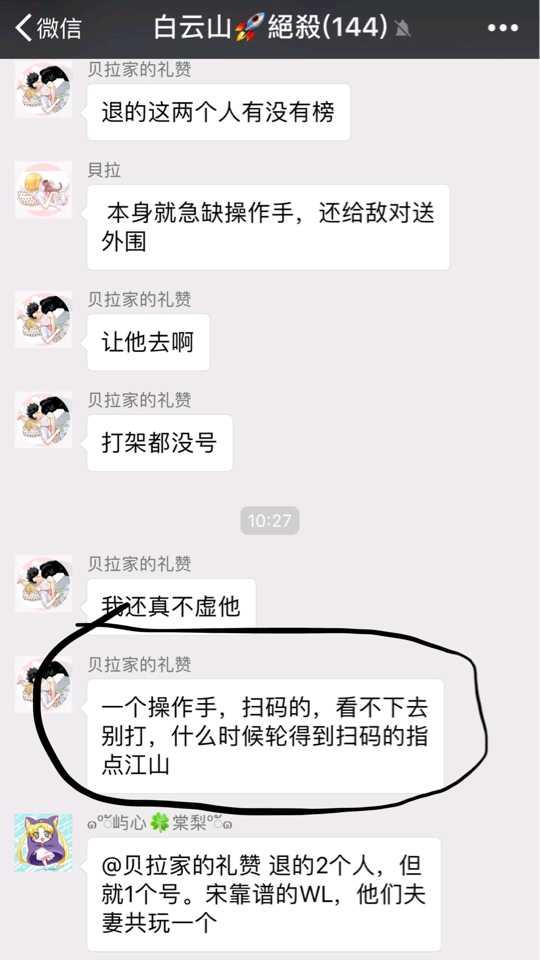The image size is (540, 960).
Task: Tap avatar beside 让他去啊 message
Action: point(43,320)
